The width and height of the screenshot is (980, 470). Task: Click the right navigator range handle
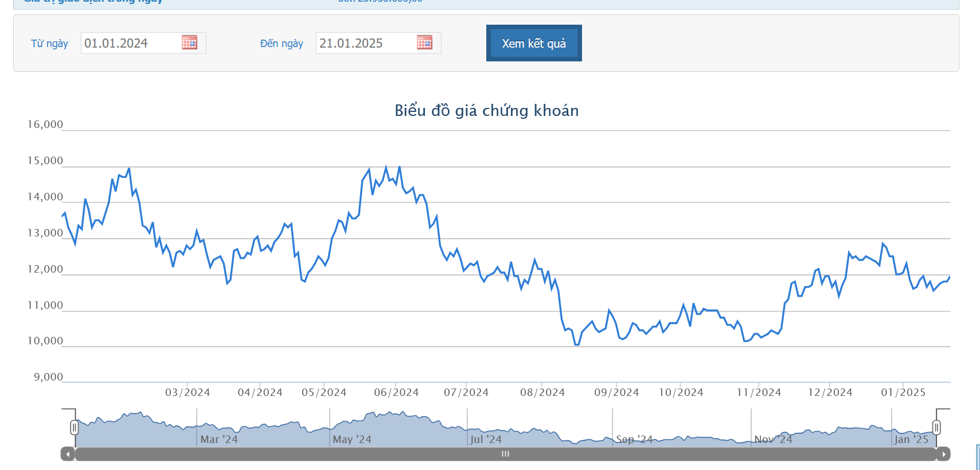click(x=936, y=428)
